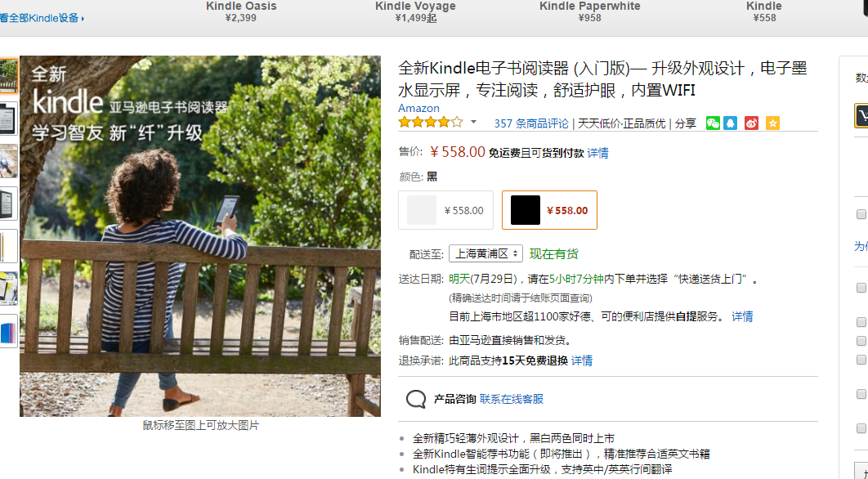Viewport: 868px width, 479px height.
Task: Click the speech bubble product inquiry icon
Action: [x=416, y=399]
